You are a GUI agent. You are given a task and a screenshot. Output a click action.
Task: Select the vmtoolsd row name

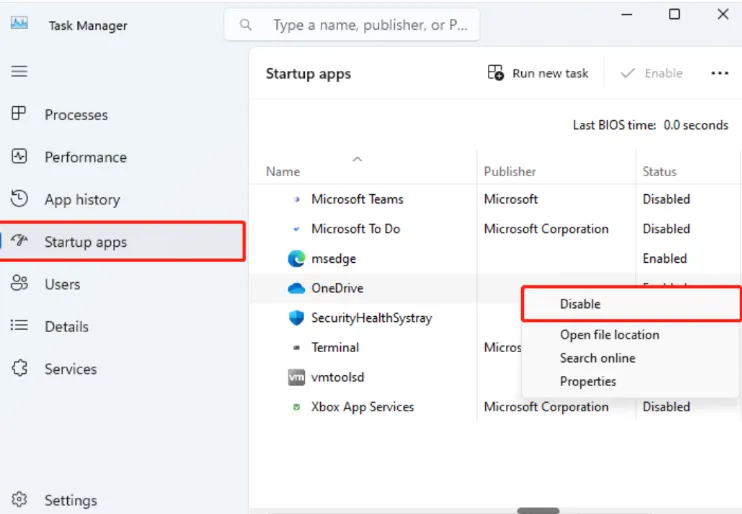click(x=337, y=377)
